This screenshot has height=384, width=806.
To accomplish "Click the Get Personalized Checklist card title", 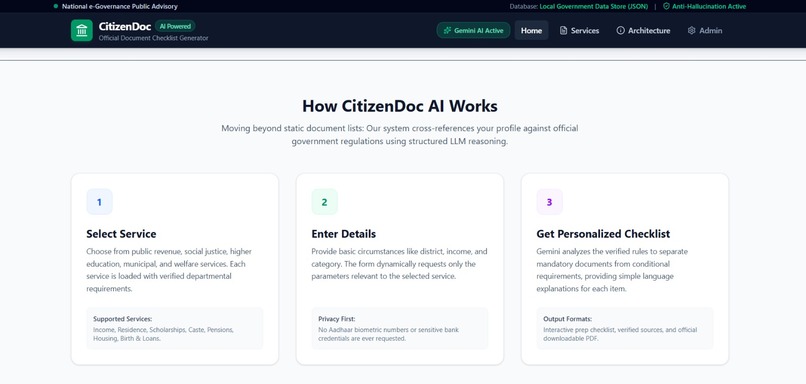I will (x=603, y=234).
